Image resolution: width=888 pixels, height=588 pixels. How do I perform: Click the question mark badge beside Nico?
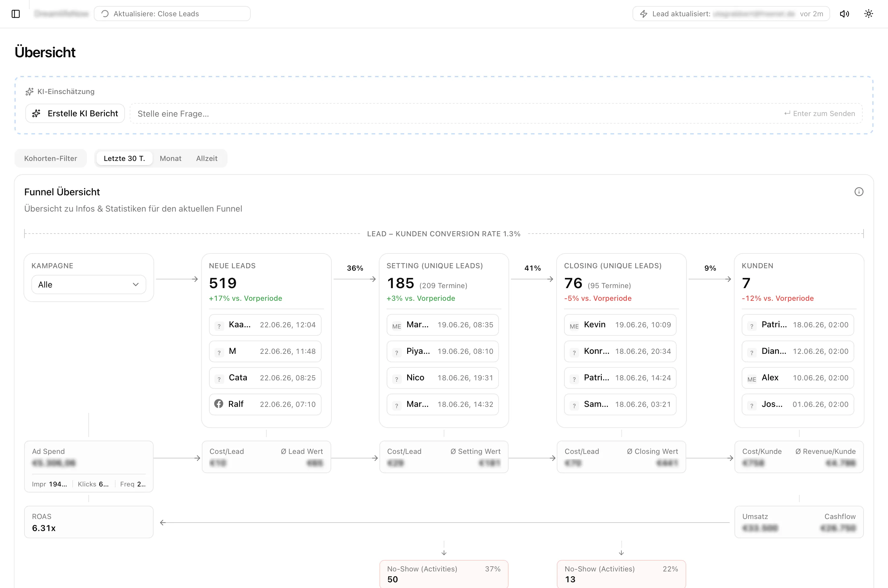pyautogui.click(x=397, y=379)
